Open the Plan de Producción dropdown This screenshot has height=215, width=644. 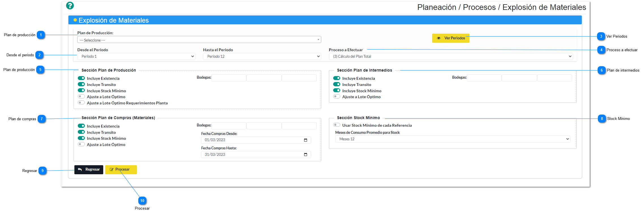coord(199,40)
